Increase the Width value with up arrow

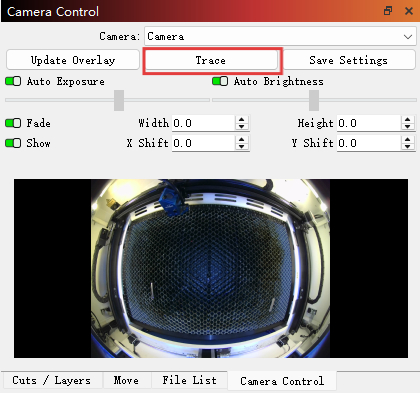[x=242, y=120]
